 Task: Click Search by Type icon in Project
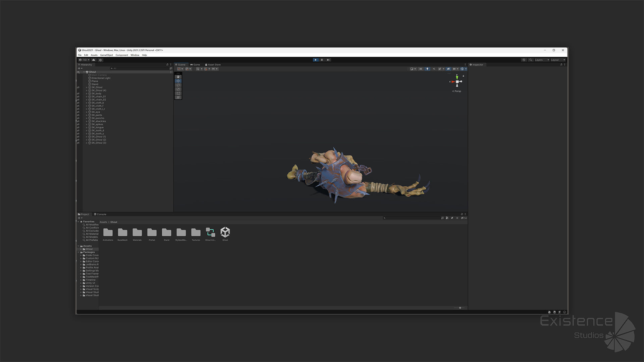[x=447, y=218]
